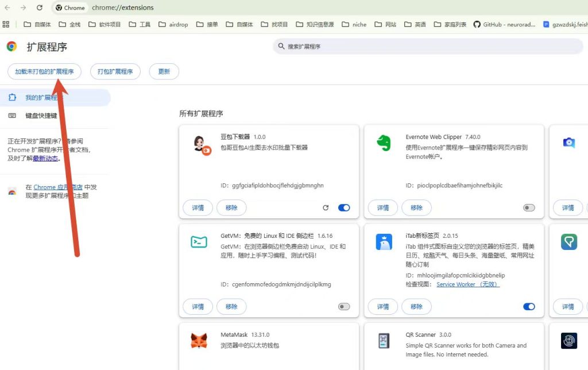This screenshot has width=588, height=370.
Task: Go forward with browser forward arrow
Action: coord(23,7)
